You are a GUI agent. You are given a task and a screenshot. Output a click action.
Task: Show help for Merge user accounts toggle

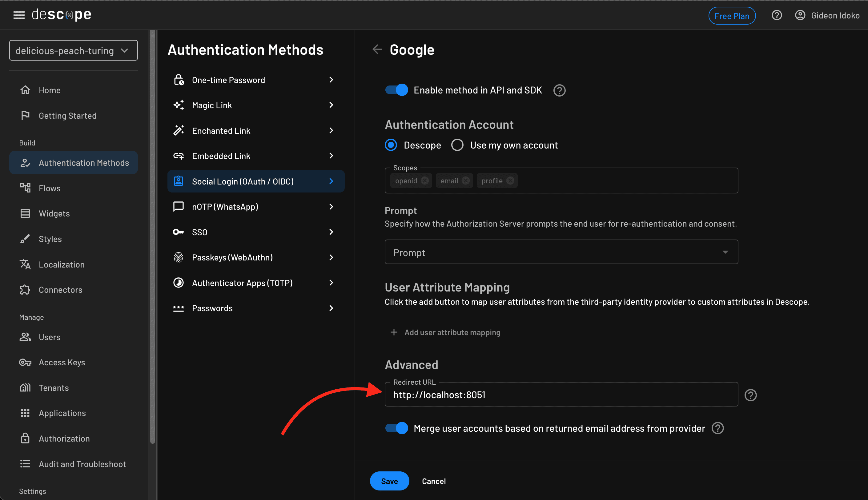[x=717, y=428]
